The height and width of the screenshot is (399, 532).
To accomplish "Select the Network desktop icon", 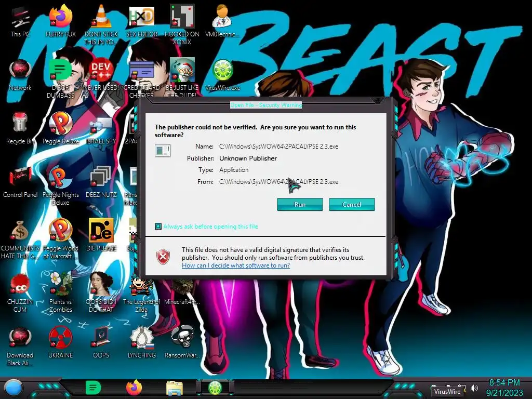I will pyautogui.click(x=20, y=75).
